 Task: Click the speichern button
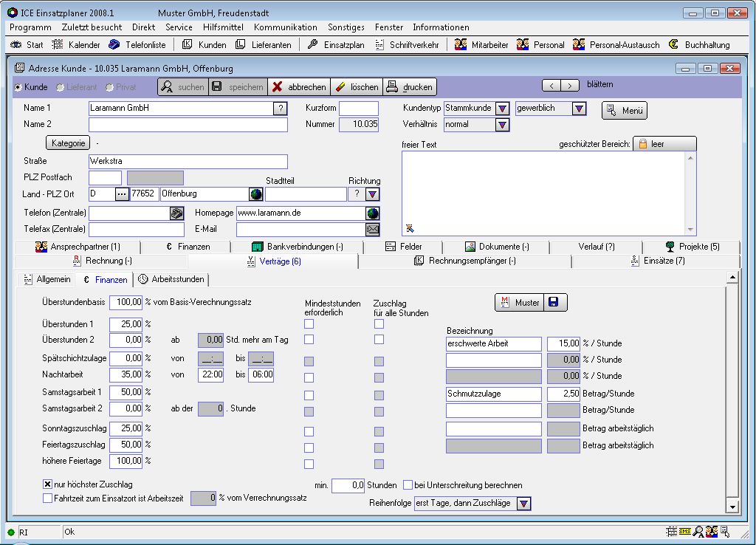click(x=237, y=87)
